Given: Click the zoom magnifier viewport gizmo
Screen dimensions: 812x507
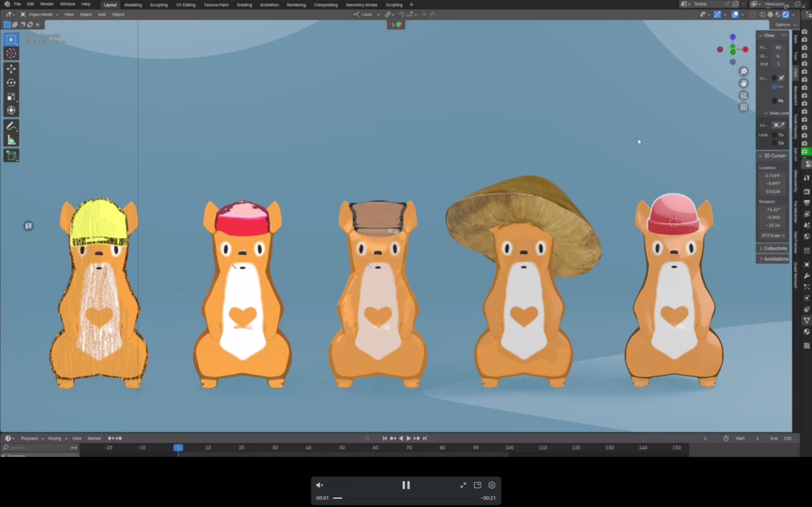Looking at the screenshot, I should [x=743, y=71].
